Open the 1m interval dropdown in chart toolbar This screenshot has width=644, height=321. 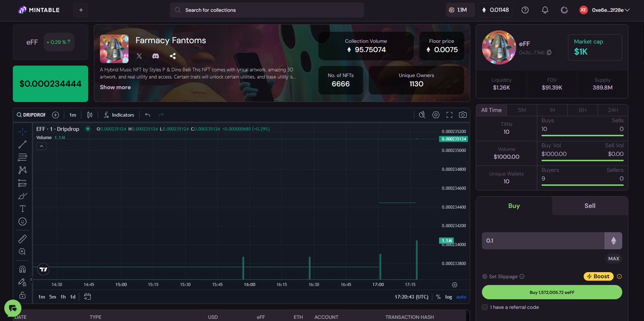(x=72, y=115)
